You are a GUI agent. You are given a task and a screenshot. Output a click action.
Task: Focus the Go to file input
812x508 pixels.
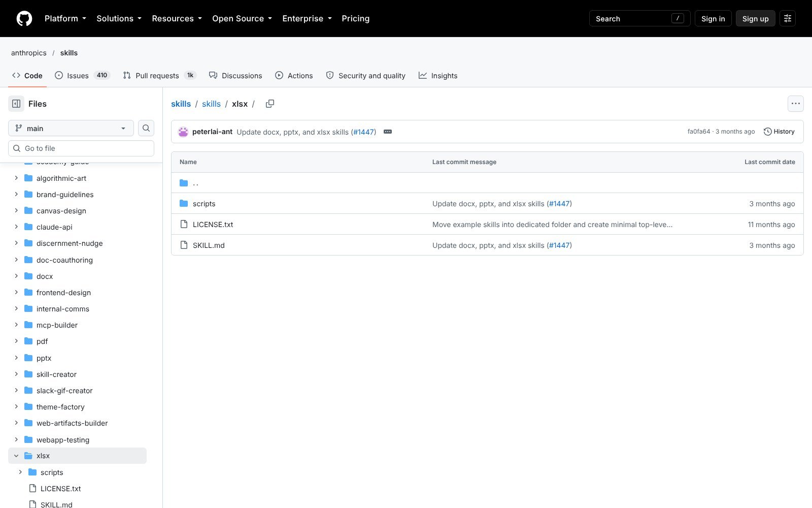coord(81,148)
